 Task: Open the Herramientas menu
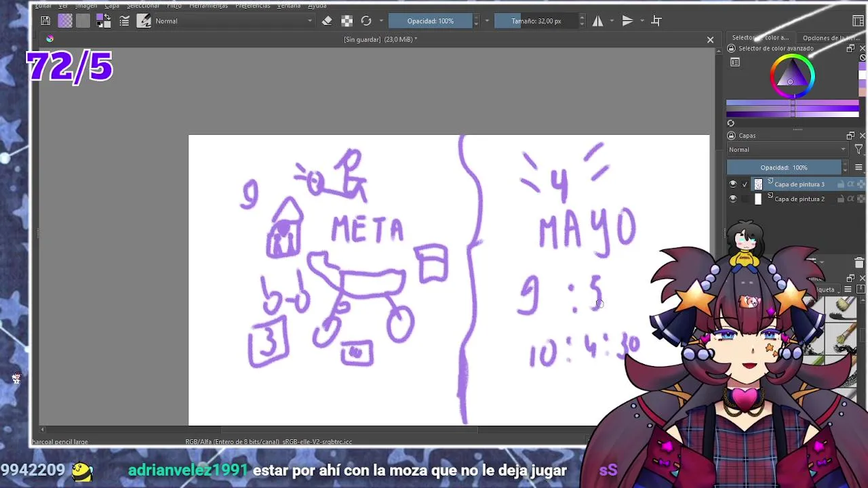[209, 5]
